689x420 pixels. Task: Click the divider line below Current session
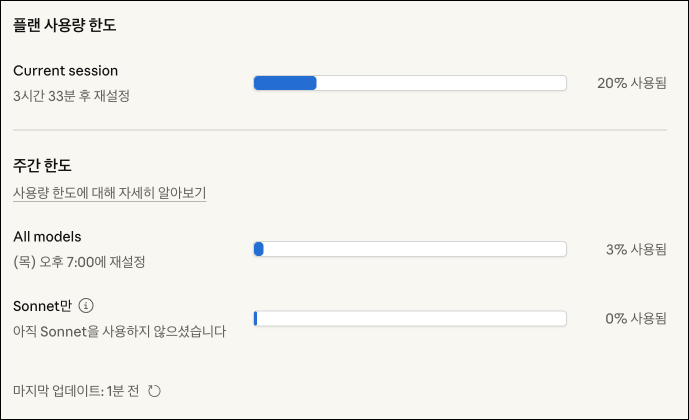[x=340, y=130]
